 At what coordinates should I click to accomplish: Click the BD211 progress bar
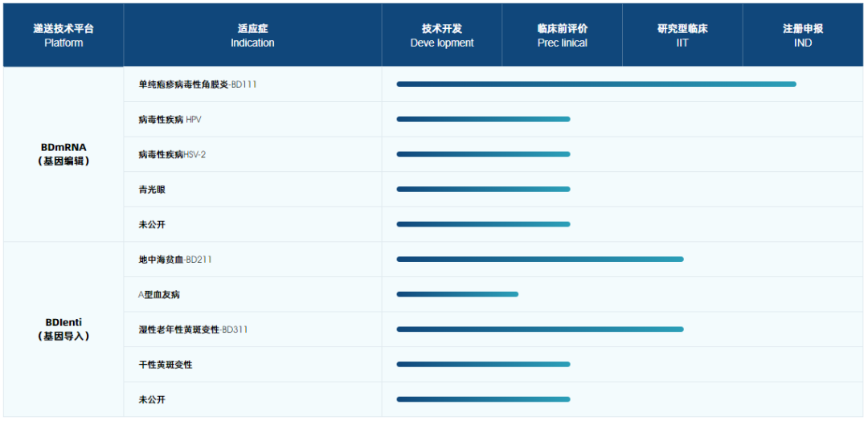click(x=539, y=259)
